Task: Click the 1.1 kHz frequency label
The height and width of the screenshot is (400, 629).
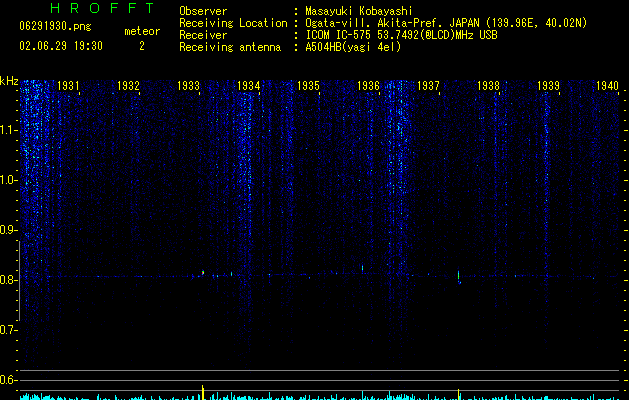Action: pos(8,130)
